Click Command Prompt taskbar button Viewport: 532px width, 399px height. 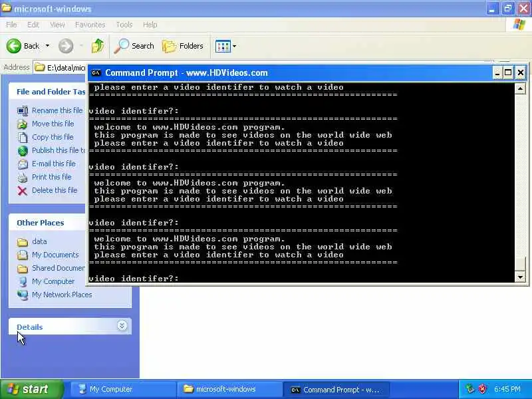335,390
